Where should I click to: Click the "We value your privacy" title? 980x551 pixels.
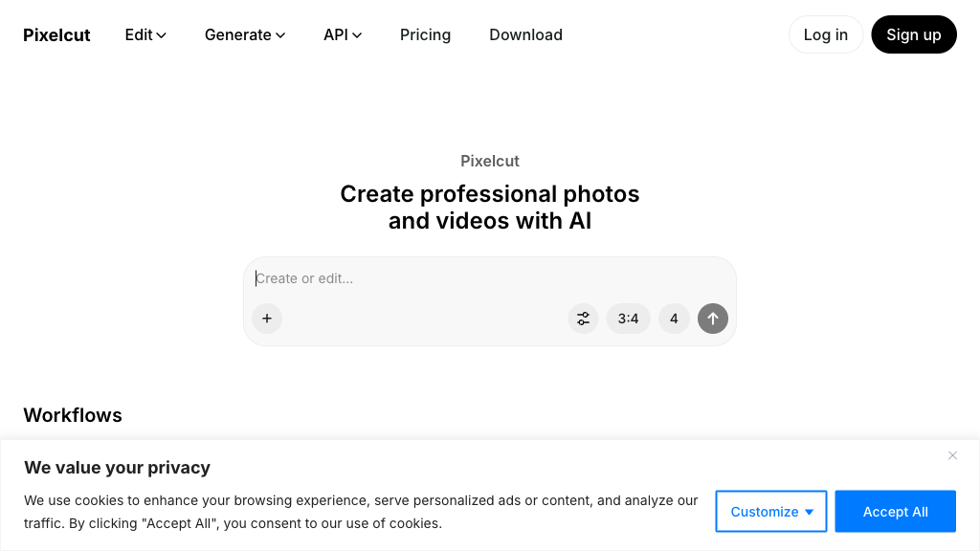117,468
